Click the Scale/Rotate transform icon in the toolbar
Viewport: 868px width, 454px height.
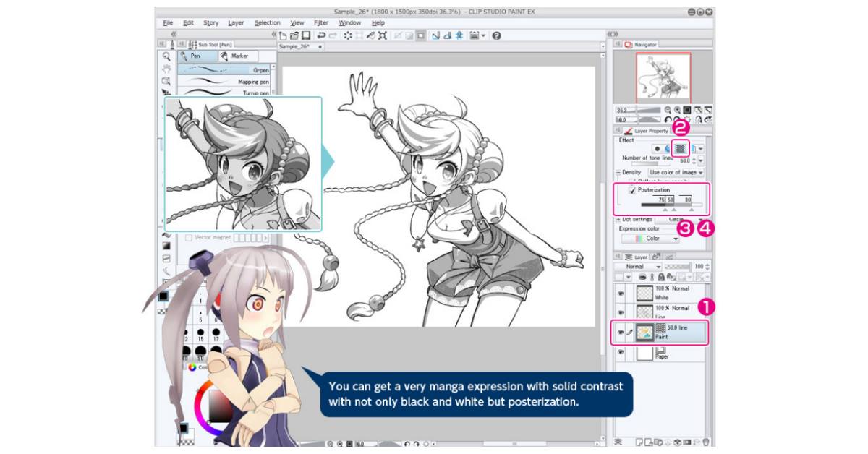pos(382,35)
